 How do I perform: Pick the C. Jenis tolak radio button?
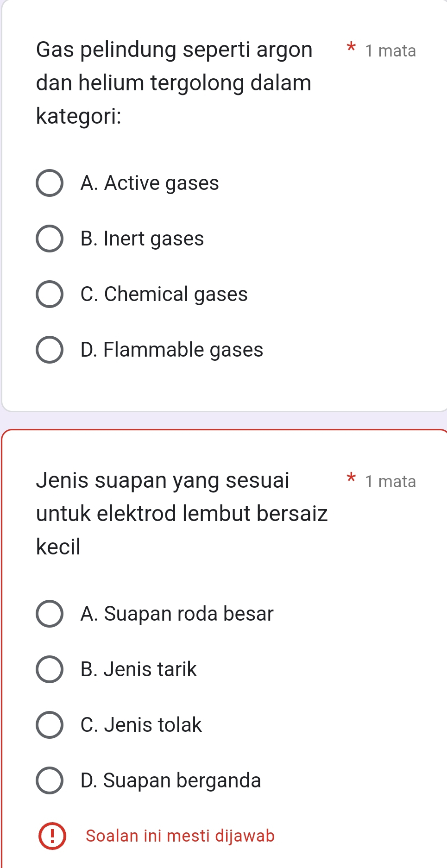(50, 725)
